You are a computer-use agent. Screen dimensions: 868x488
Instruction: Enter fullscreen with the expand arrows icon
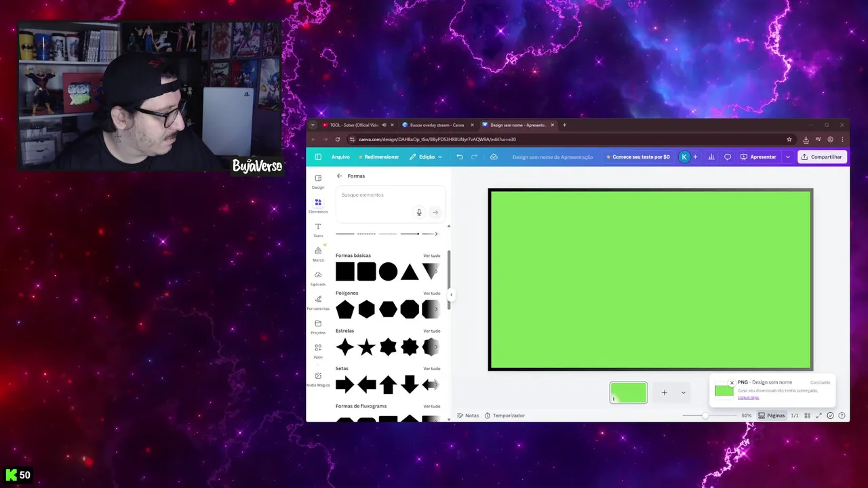(x=818, y=415)
